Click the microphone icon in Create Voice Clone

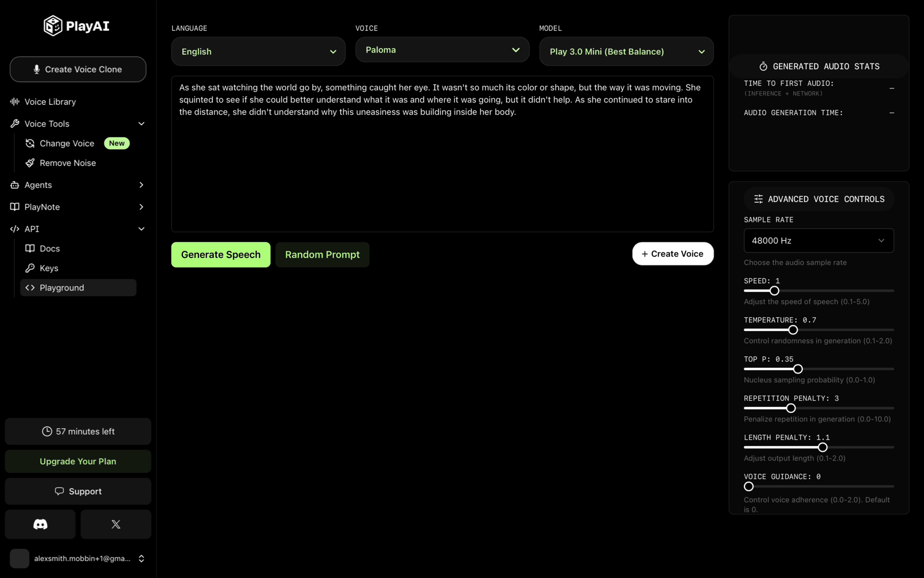coord(37,69)
